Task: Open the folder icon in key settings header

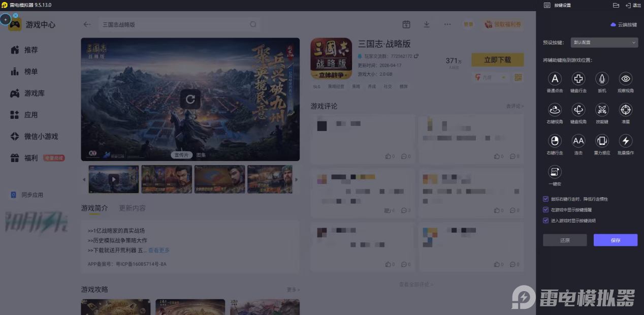Action: [x=616, y=5]
